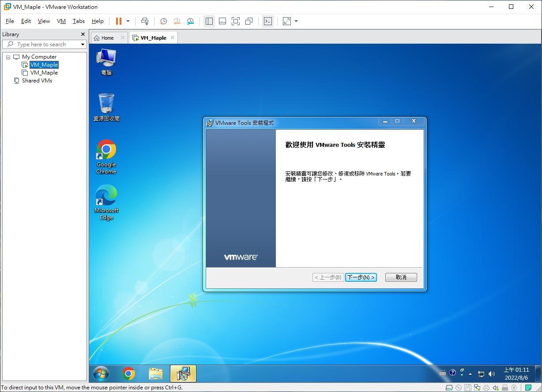Open the taskbar volume control
The height and width of the screenshot is (392, 542).
tap(491, 373)
